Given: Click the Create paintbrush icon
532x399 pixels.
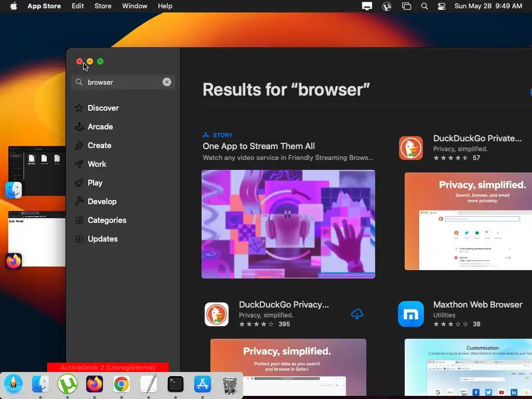Looking at the screenshot, I should pos(79,145).
